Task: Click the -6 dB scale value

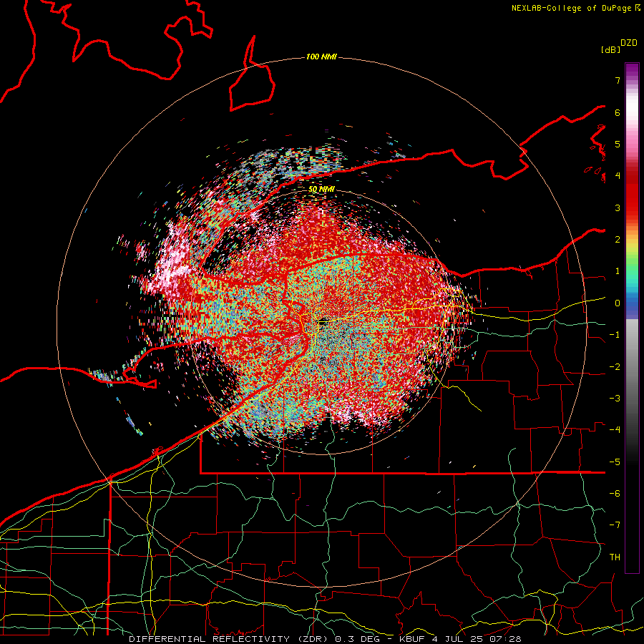Action: coord(615,494)
